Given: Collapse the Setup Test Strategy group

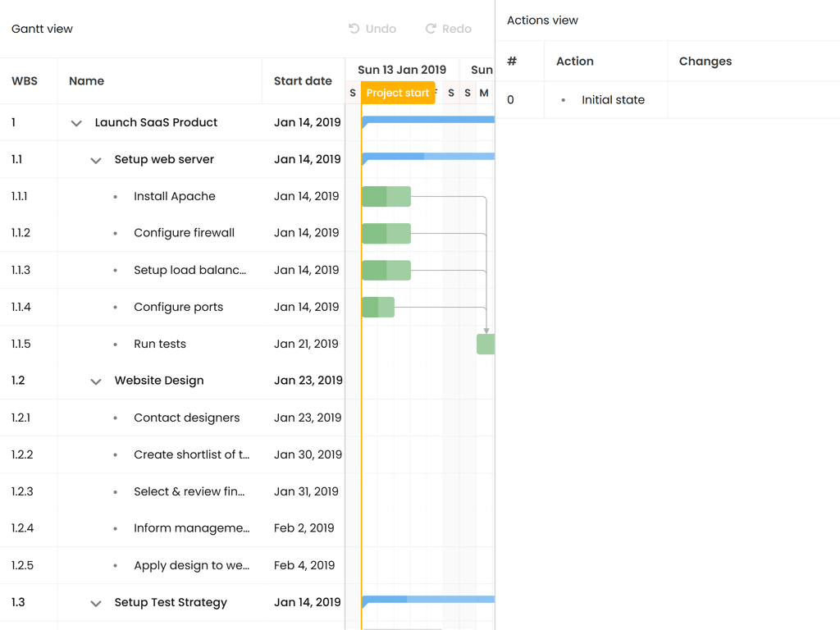Looking at the screenshot, I should (x=96, y=603).
